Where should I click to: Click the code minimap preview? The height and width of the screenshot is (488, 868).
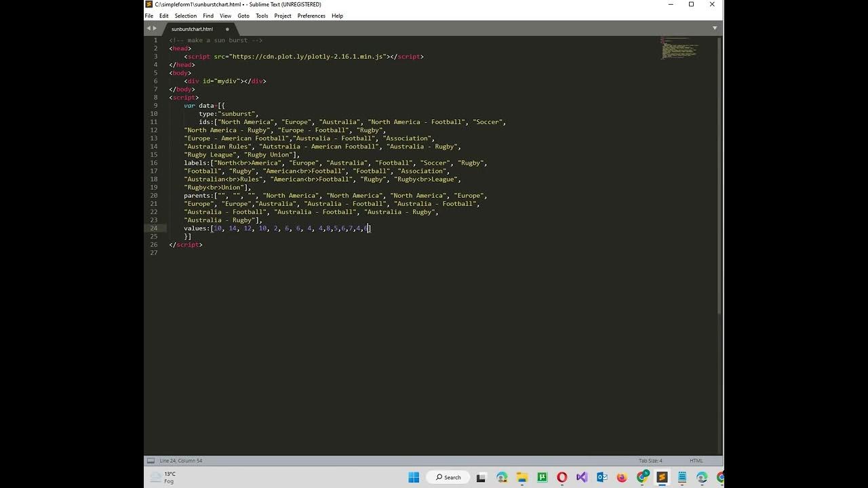pos(679,48)
